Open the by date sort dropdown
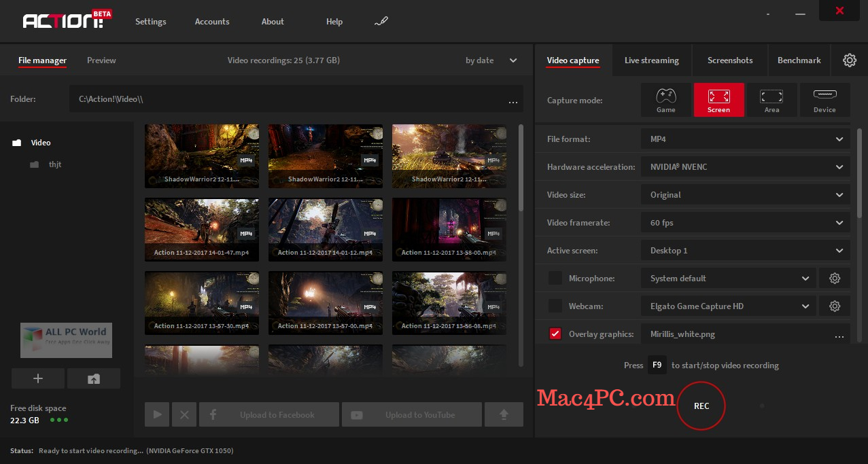The height and width of the screenshot is (464, 868). tap(491, 60)
